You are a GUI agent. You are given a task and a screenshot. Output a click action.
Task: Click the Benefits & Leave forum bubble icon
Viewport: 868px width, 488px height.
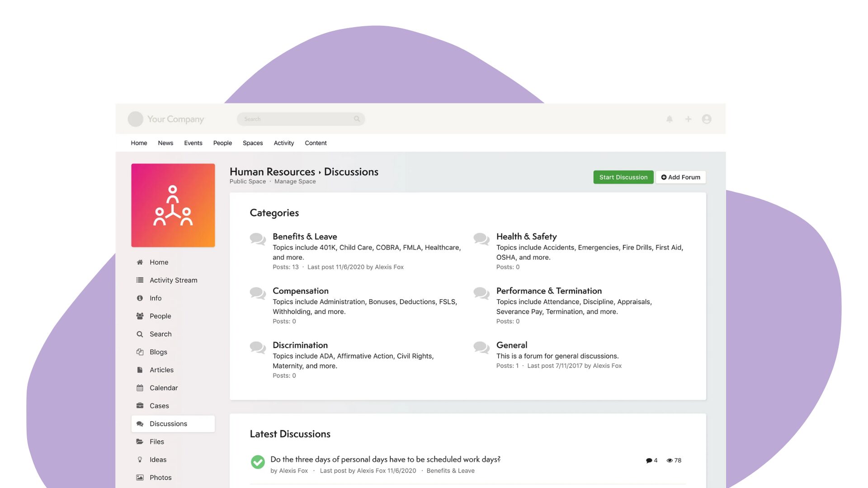pos(258,239)
